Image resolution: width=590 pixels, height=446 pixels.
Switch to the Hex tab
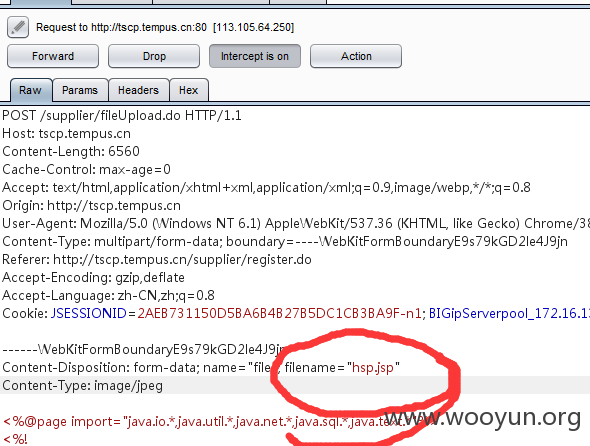(189, 90)
